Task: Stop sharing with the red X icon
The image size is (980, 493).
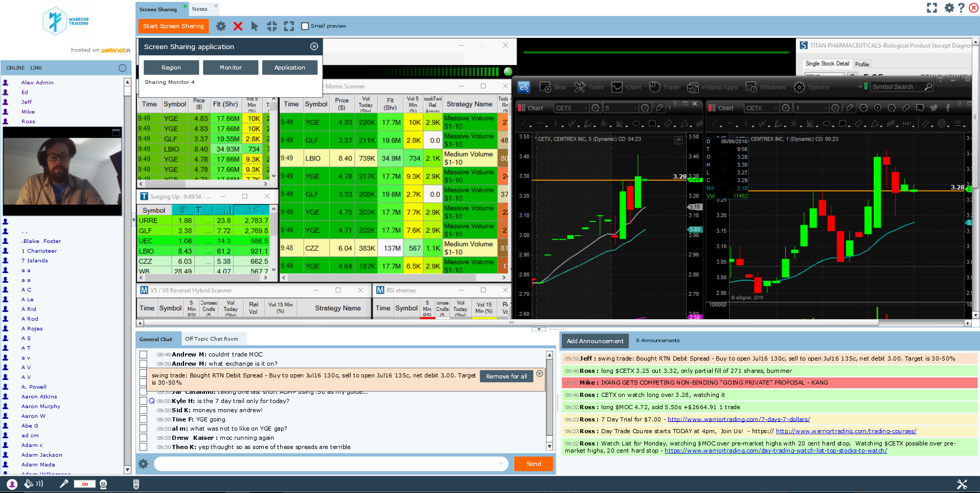Action: point(238,26)
